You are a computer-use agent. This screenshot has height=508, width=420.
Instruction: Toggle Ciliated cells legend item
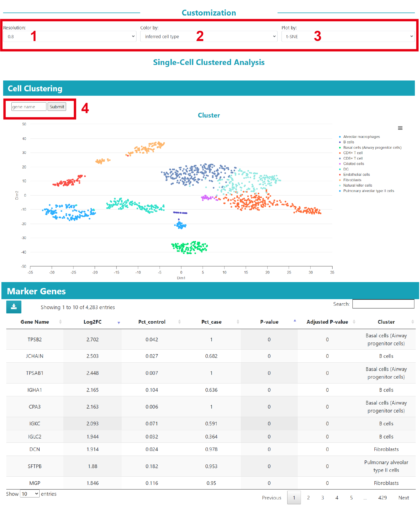351,164
